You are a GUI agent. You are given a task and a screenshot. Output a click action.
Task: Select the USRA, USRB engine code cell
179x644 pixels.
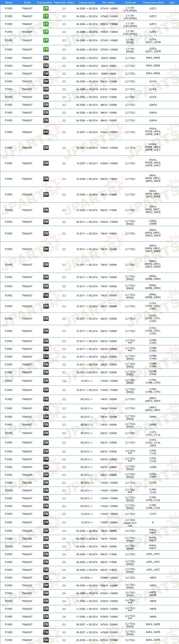tap(153, 222)
